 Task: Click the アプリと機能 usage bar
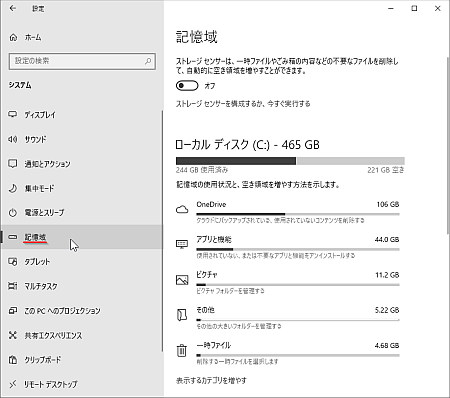coord(298,249)
